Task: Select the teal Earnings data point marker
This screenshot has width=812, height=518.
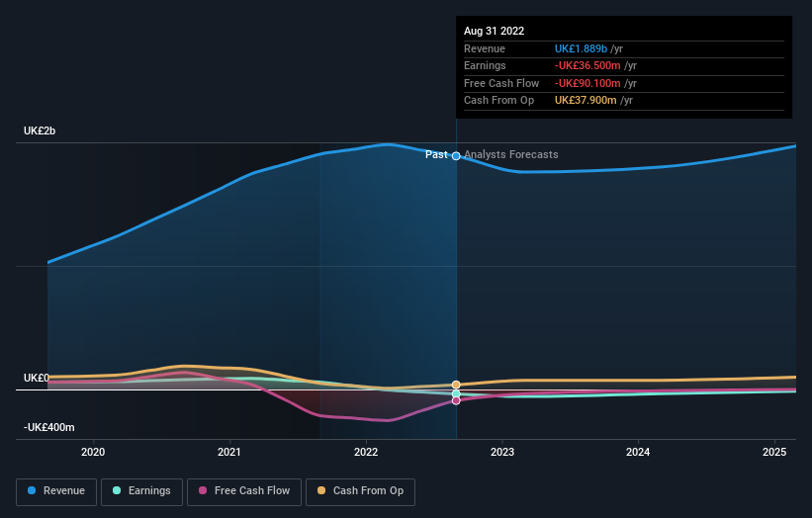Action: point(456,394)
